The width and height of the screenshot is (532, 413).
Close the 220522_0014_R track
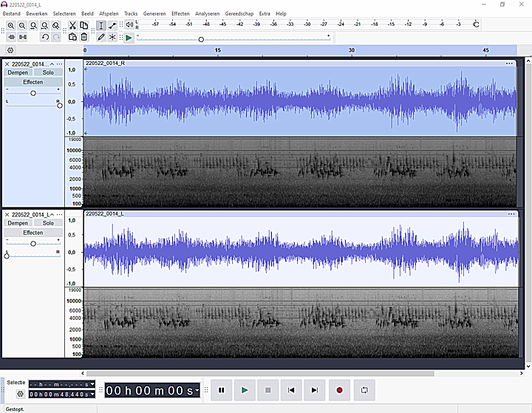pyautogui.click(x=7, y=64)
